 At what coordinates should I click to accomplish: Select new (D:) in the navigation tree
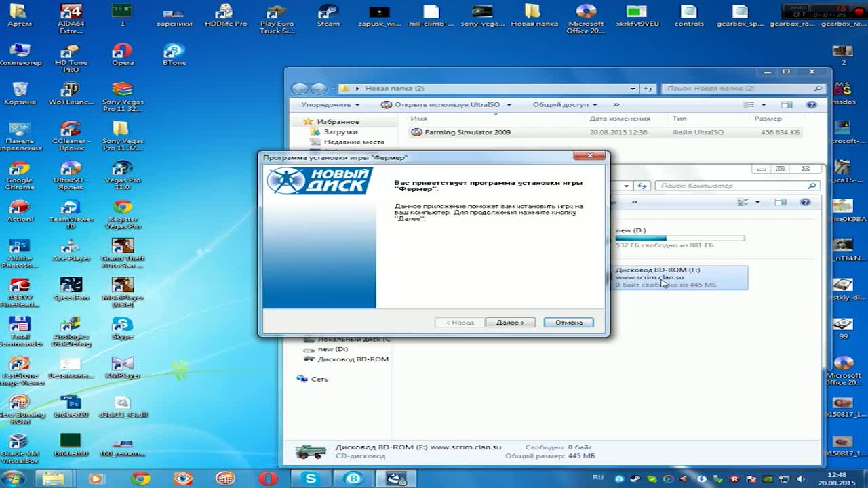(x=332, y=349)
